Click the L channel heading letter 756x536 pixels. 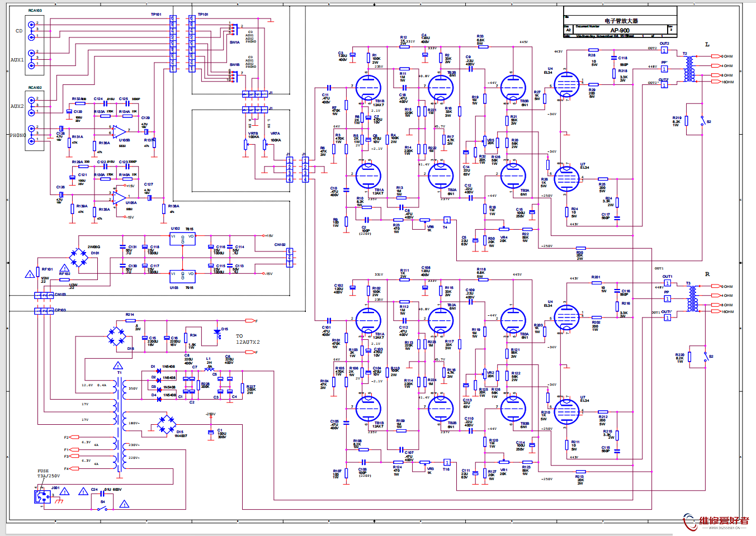[x=707, y=44]
